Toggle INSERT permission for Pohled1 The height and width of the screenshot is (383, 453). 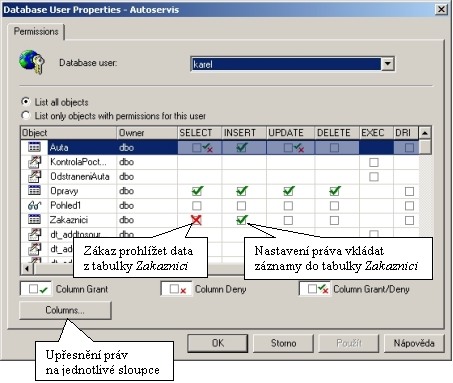point(241,206)
